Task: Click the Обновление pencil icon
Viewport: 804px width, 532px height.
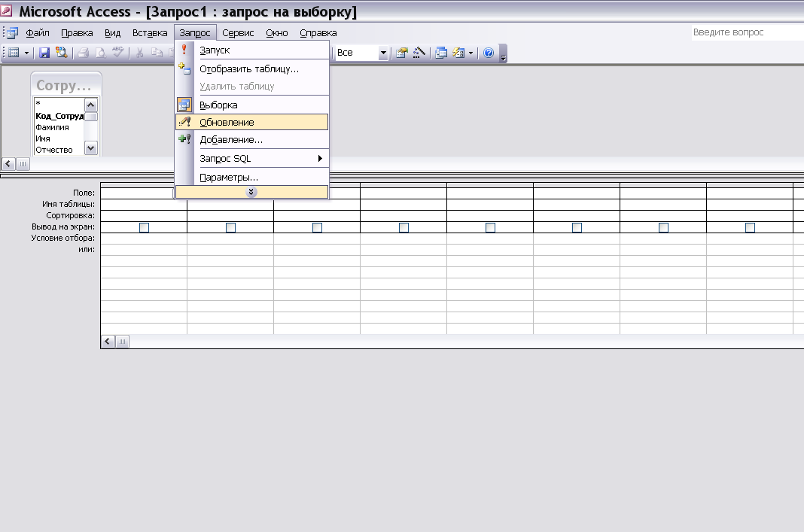Action: coord(184,122)
